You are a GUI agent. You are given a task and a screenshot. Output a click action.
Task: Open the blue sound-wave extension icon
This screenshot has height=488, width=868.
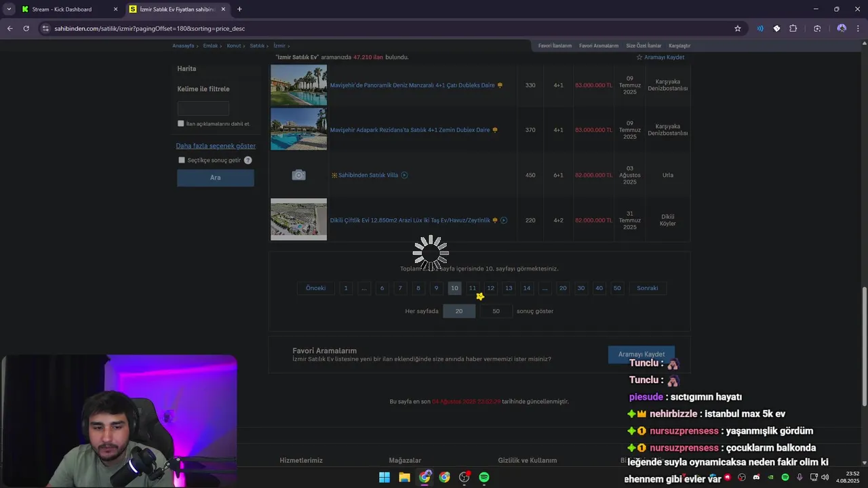pyautogui.click(x=759, y=28)
